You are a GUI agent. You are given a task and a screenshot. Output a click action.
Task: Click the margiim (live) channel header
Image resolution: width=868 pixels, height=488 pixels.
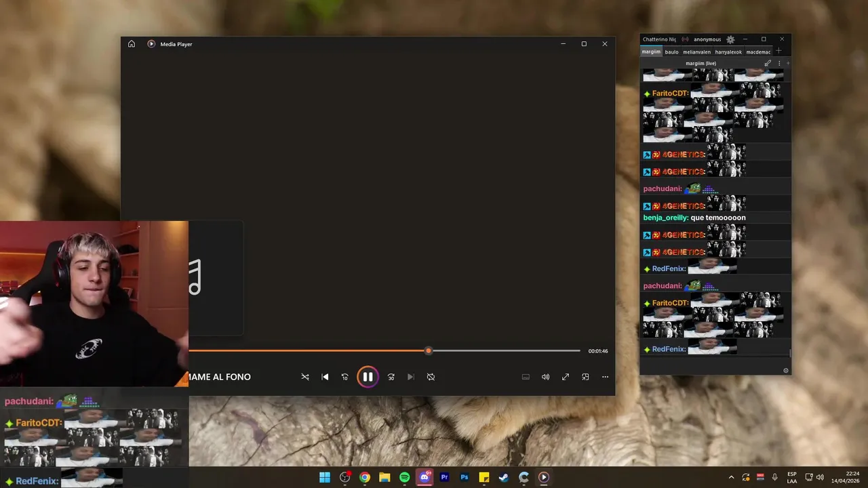tap(701, 63)
